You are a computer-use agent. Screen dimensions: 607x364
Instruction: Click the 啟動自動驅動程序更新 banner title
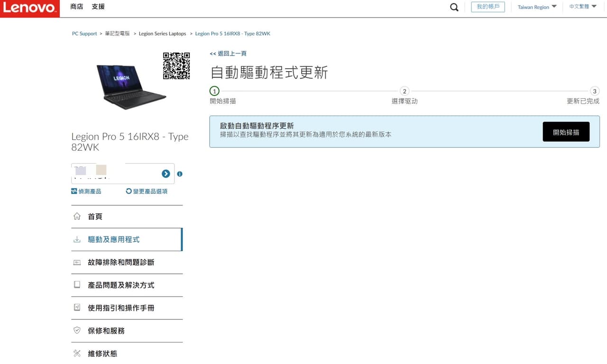pyautogui.click(x=257, y=126)
